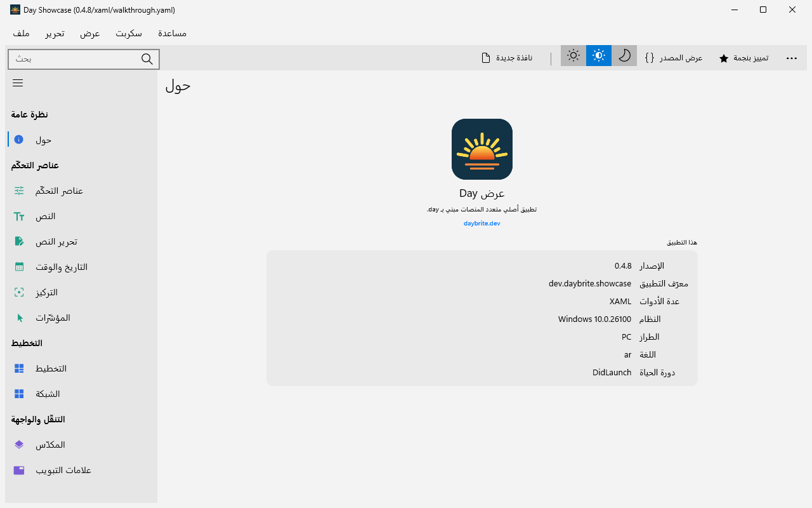
Task: Click تمييز بنجمة button
Action: coord(743,58)
